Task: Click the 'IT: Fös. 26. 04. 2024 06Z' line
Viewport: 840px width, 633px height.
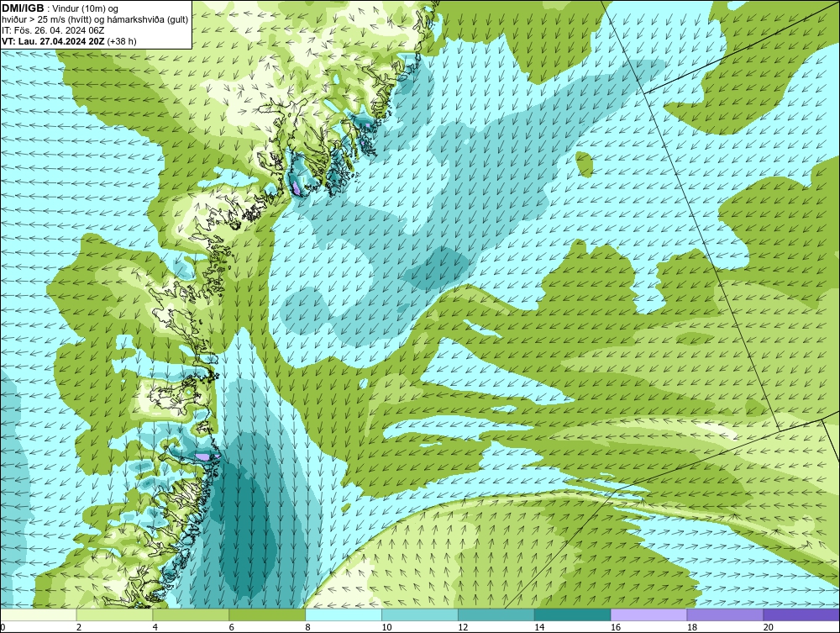Action: pyautogui.click(x=53, y=30)
